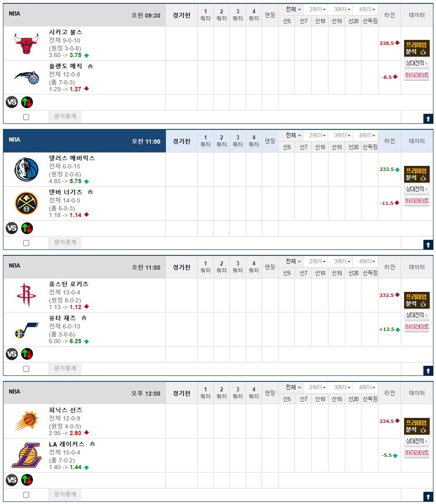Open 전체 dropdown in the 09:30 game header
The image size is (436, 504).
[293, 9]
